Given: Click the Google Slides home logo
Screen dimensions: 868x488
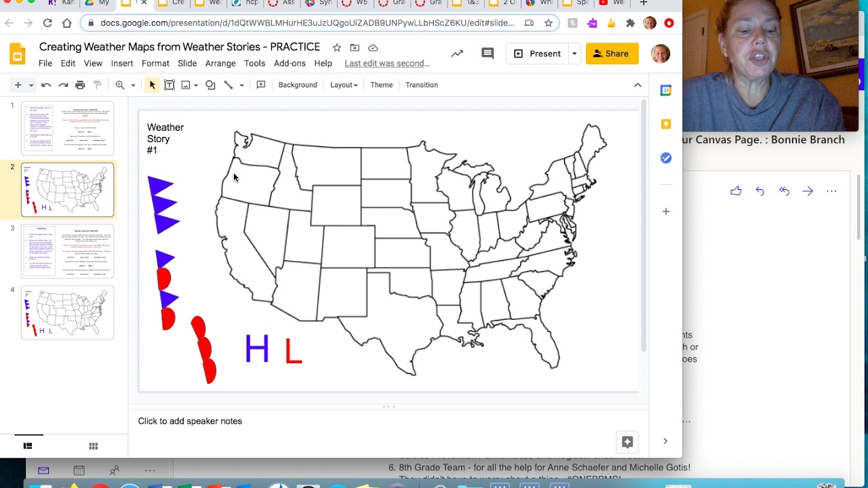Looking at the screenshot, I should coord(18,54).
